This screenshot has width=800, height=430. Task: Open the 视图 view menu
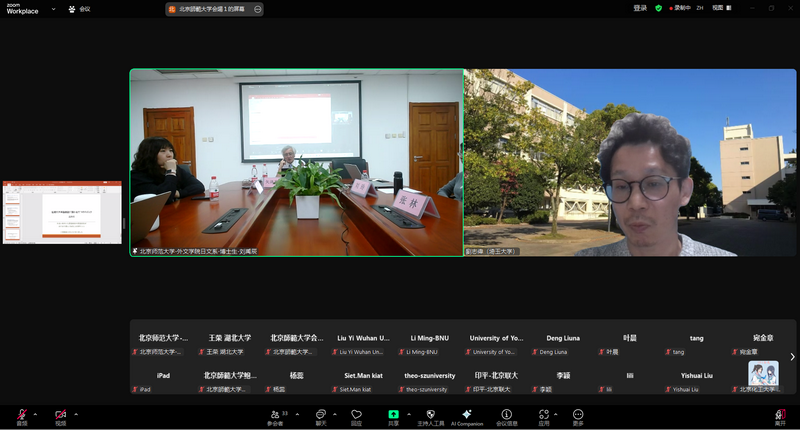point(718,8)
